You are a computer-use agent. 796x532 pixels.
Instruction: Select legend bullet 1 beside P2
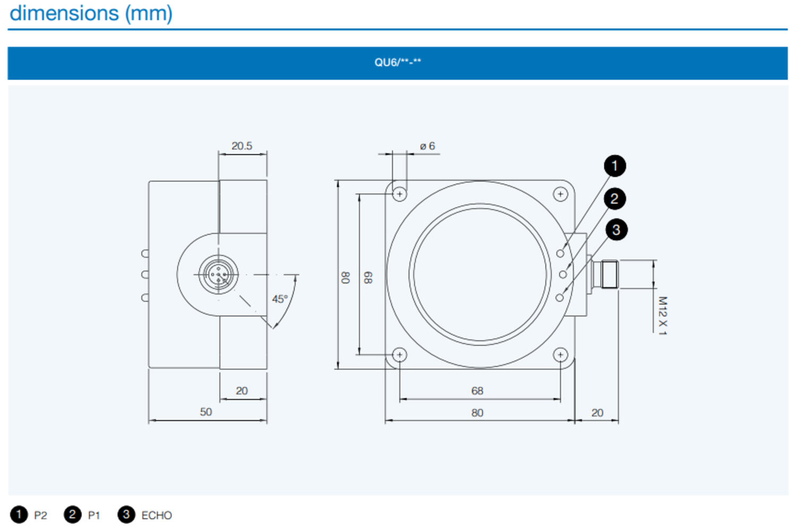point(19,514)
